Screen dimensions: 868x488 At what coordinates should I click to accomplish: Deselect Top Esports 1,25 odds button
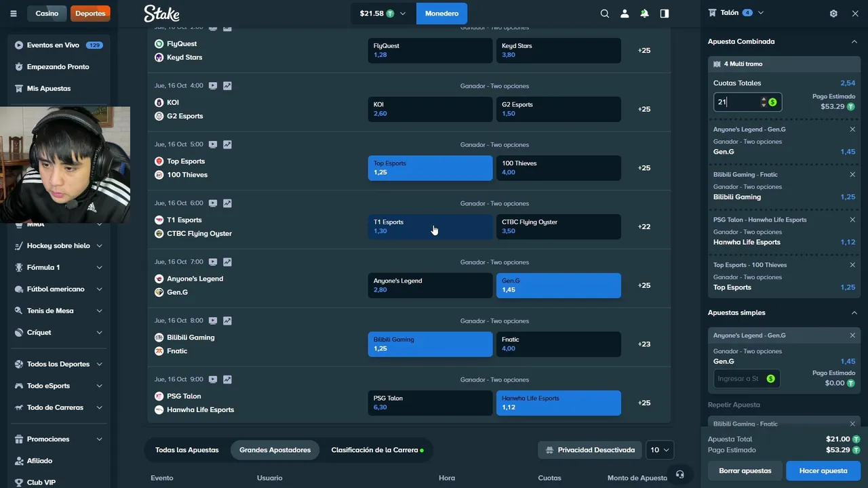click(430, 168)
